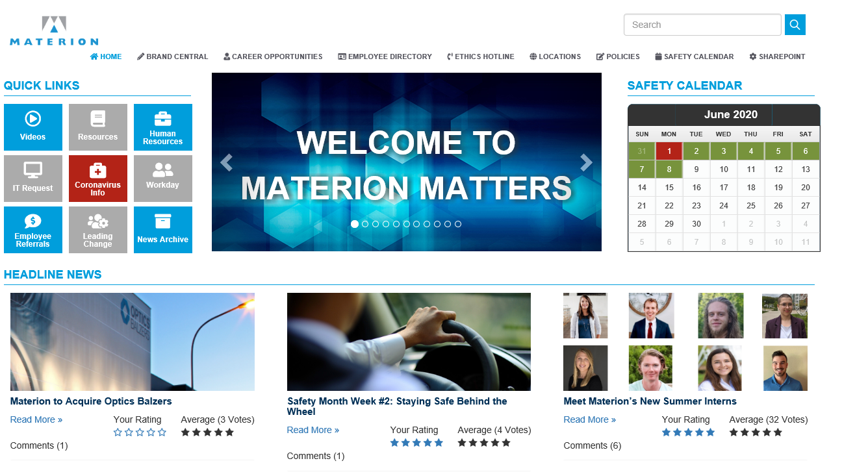Click last intern photo, bottom row
Viewport: 868px width, 474px height.
pyautogui.click(x=785, y=368)
